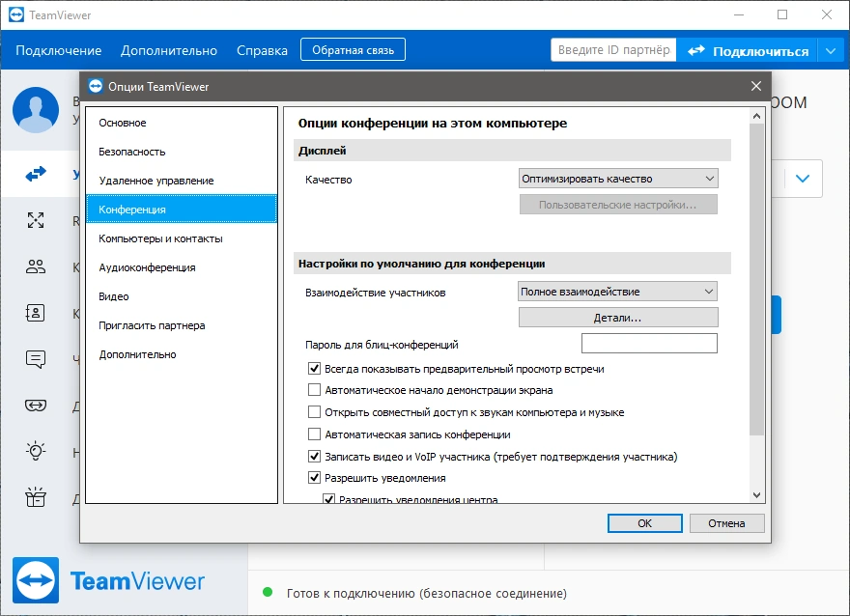Click the Настройки по умолчанию для конференции header
This screenshot has width=850, height=616.
512,264
